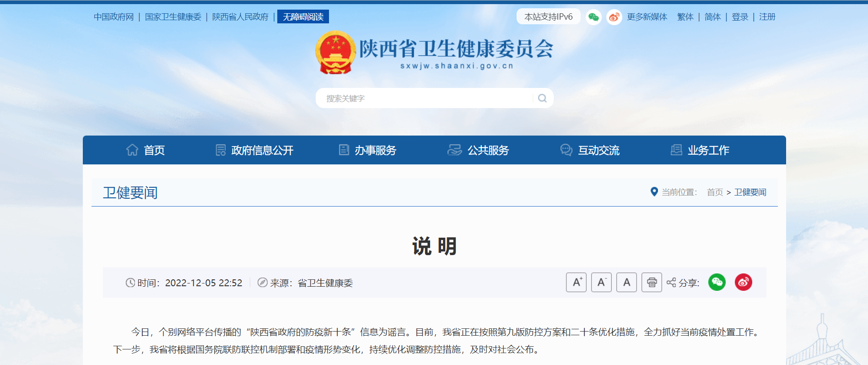Switch to 繁体 traditional Chinese
This screenshot has width=868, height=365.
tap(685, 17)
